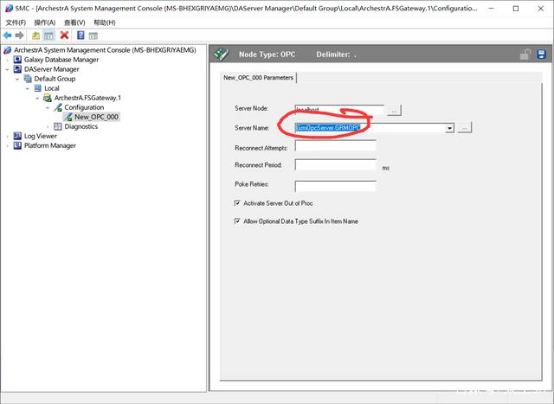Click the back arrow toolbar icon
The width and height of the screenshot is (554, 404).
(x=7, y=35)
